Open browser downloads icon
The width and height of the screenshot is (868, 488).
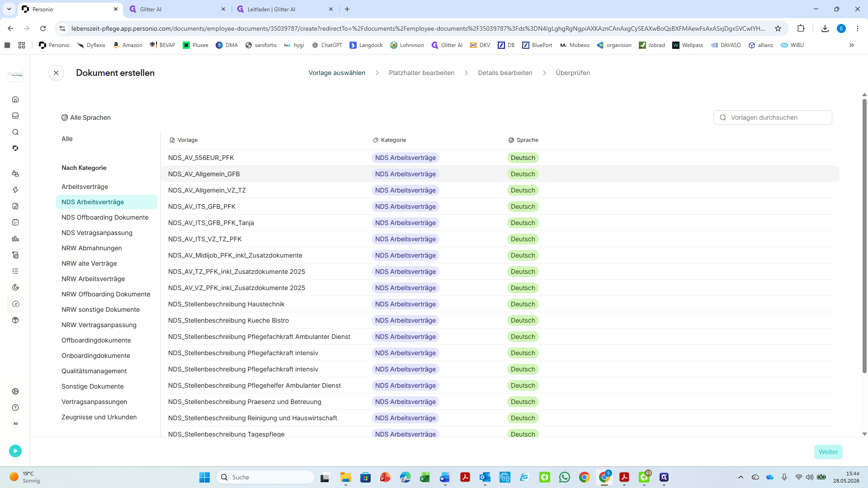tap(825, 28)
